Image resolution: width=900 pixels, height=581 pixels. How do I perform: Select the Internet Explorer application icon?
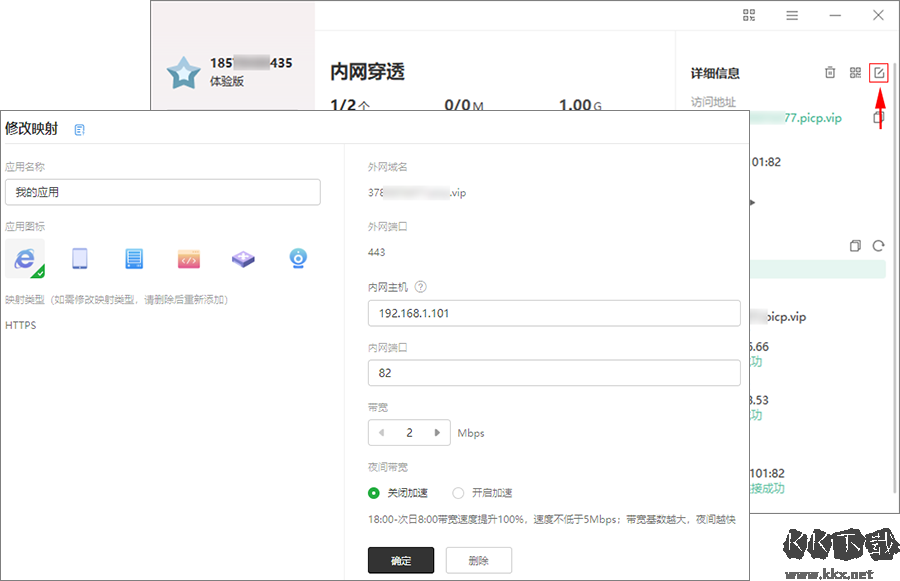[25, 259]
